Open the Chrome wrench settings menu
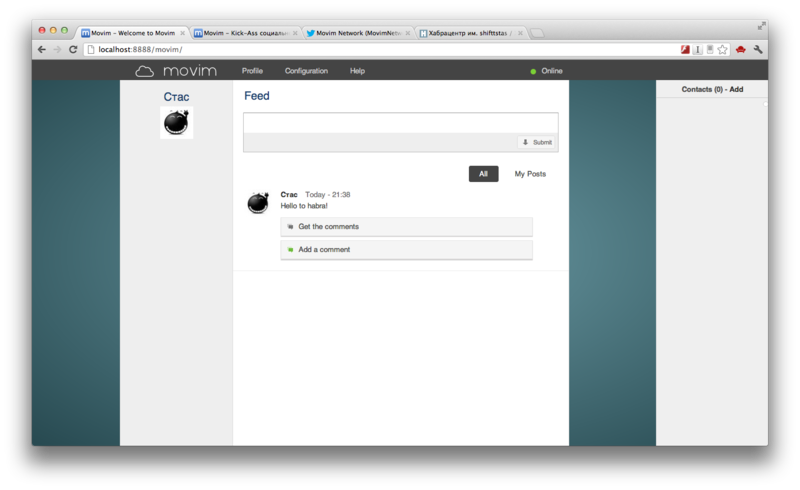The height and width of the screenshot is (490, 800). 758,50
